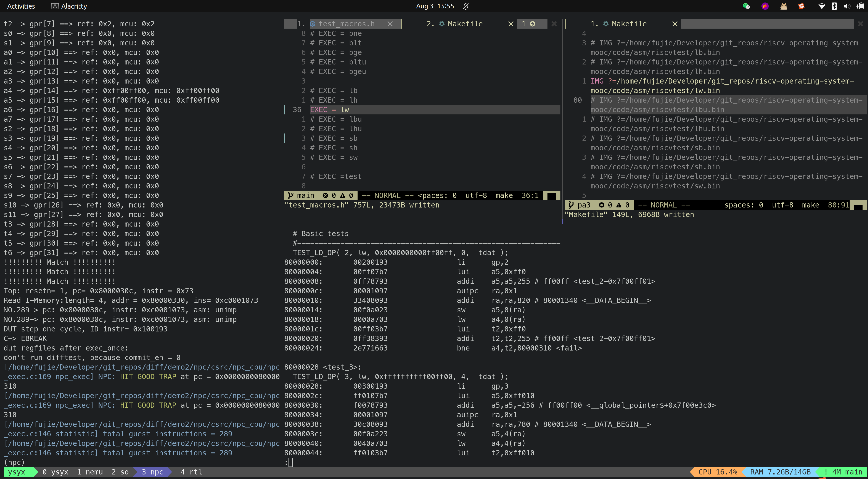Click the volume speaker icon
868x479 pixels.
point(847,6)
